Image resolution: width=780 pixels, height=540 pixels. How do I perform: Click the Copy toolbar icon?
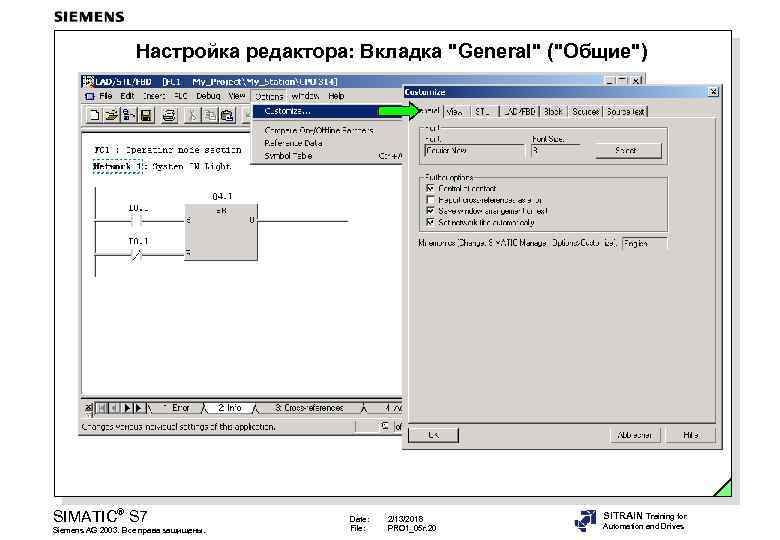click(x=210, y=115)
